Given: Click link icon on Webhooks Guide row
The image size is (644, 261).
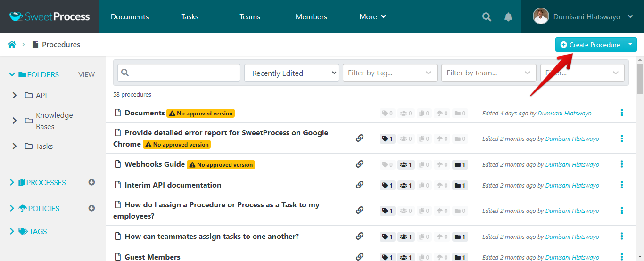Looking at the screenshot, I should coord(360,164).
